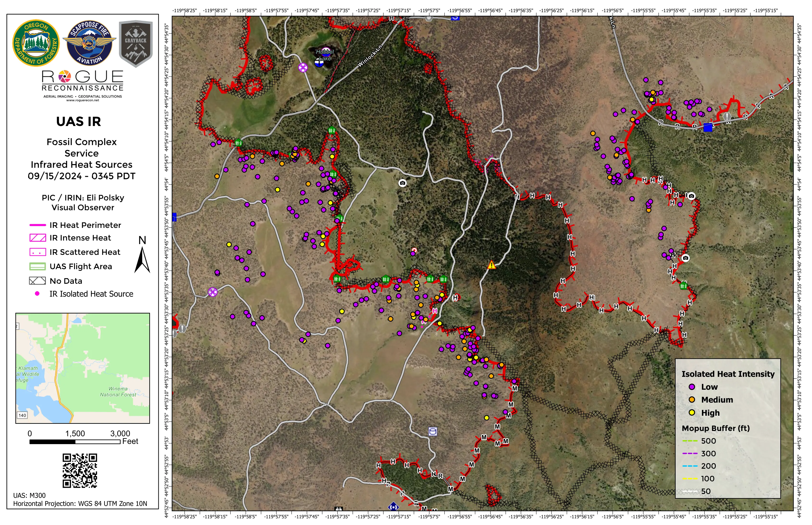Click the 'UAS: M300' text
The width and height of the screenshot is (812, 525).
(x=29, y=495)
